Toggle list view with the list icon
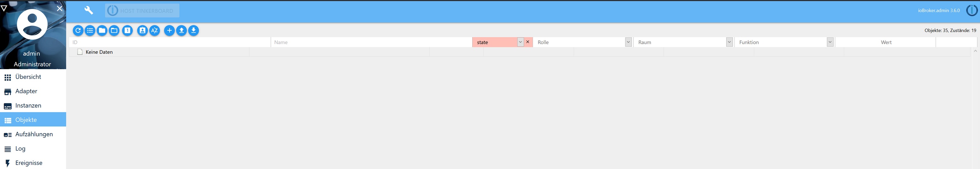 [x=90, y=30]
